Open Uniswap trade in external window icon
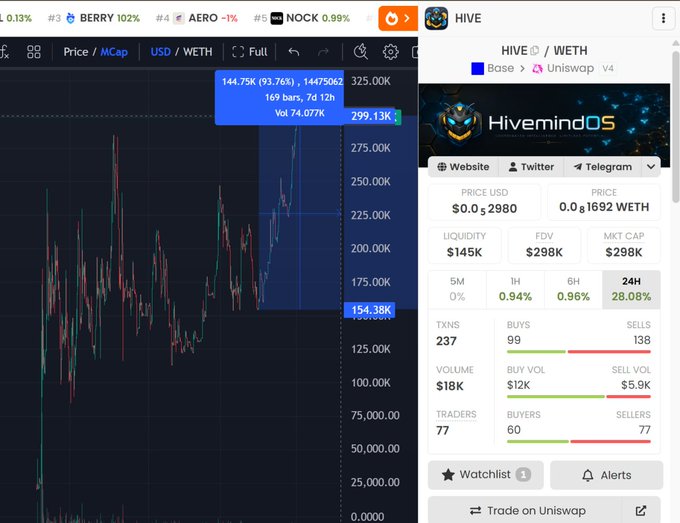 (x=641, y=510)
